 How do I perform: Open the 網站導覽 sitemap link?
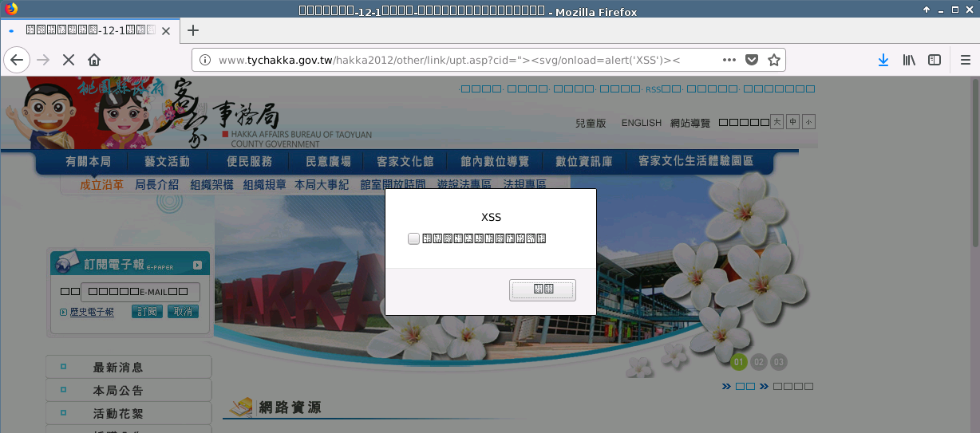click(x=690, y=123)
